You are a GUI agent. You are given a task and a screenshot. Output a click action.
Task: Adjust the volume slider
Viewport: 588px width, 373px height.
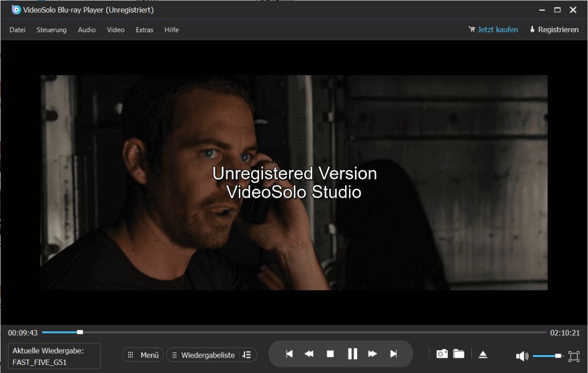click(x=548, y=356)
